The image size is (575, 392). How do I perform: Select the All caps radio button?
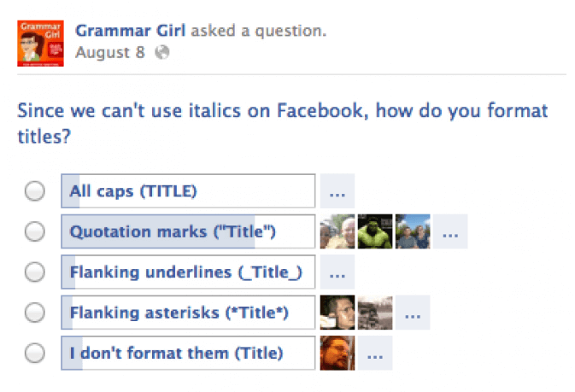click(x=35, y=191)
